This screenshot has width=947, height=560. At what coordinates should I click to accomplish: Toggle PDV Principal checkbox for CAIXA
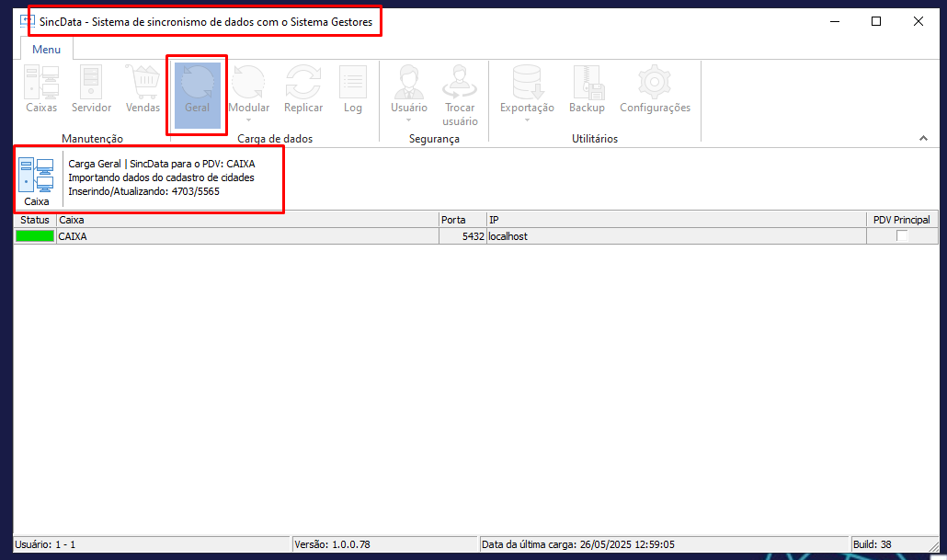pyautogui.click(x=902, y=236)
